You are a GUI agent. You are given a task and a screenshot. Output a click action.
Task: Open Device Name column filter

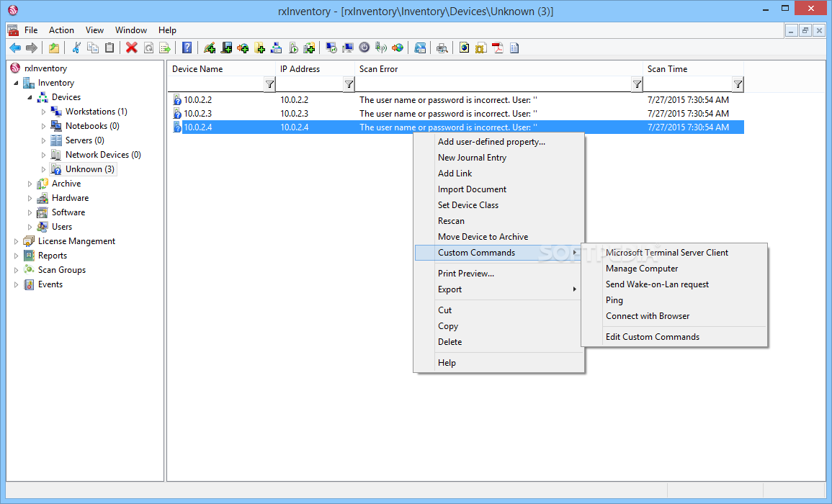point(269,84)
